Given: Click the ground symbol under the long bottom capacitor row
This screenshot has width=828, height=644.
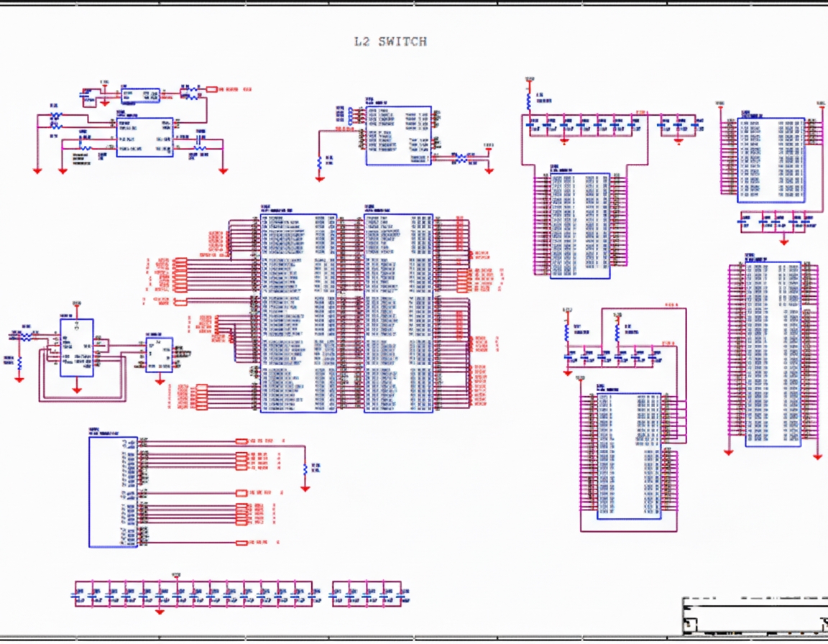Looking at the screenshot, I should tap(160, 611).
